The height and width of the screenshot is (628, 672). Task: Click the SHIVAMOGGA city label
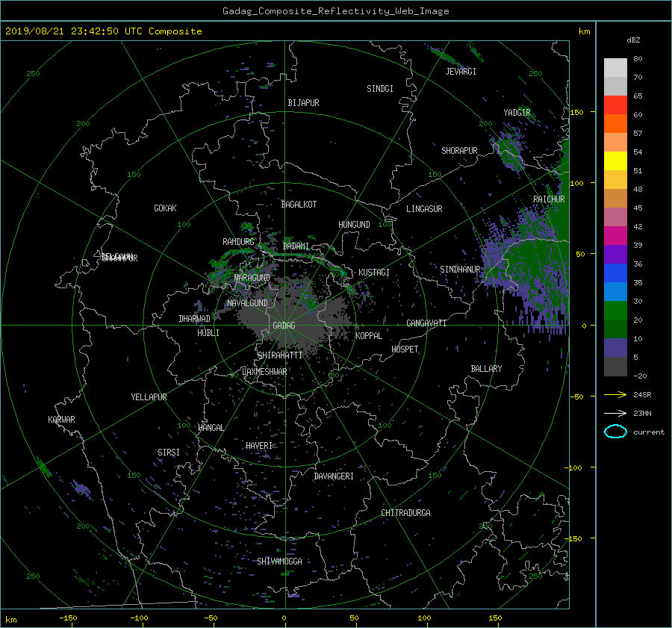[279, 562]
